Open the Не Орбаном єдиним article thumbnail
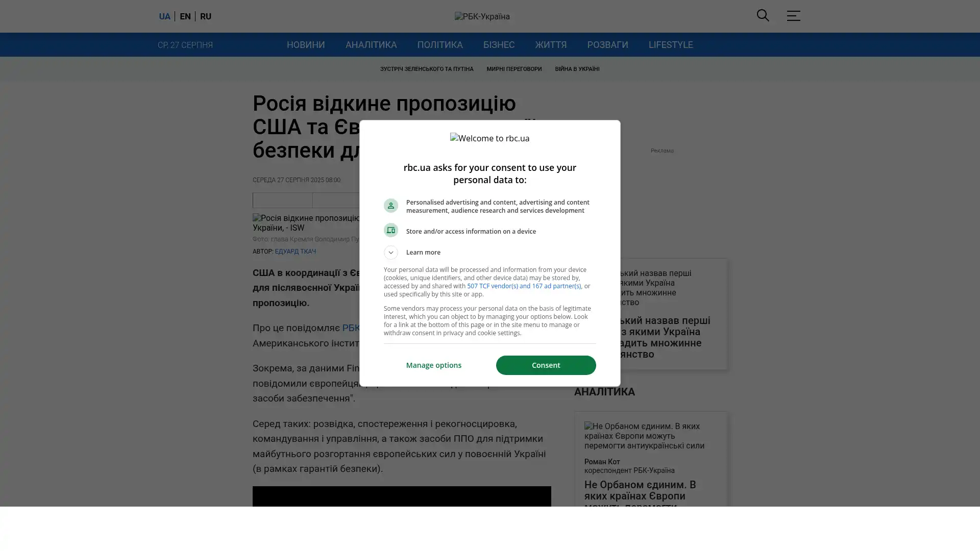The height and width of the screenshot is (551, 980). coord(650,436)
